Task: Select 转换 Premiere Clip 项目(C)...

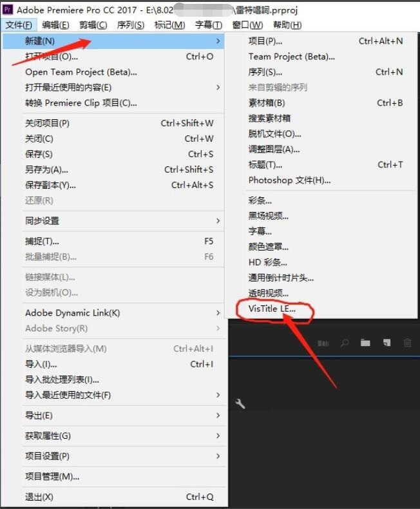Action: (x=113, y=103)
